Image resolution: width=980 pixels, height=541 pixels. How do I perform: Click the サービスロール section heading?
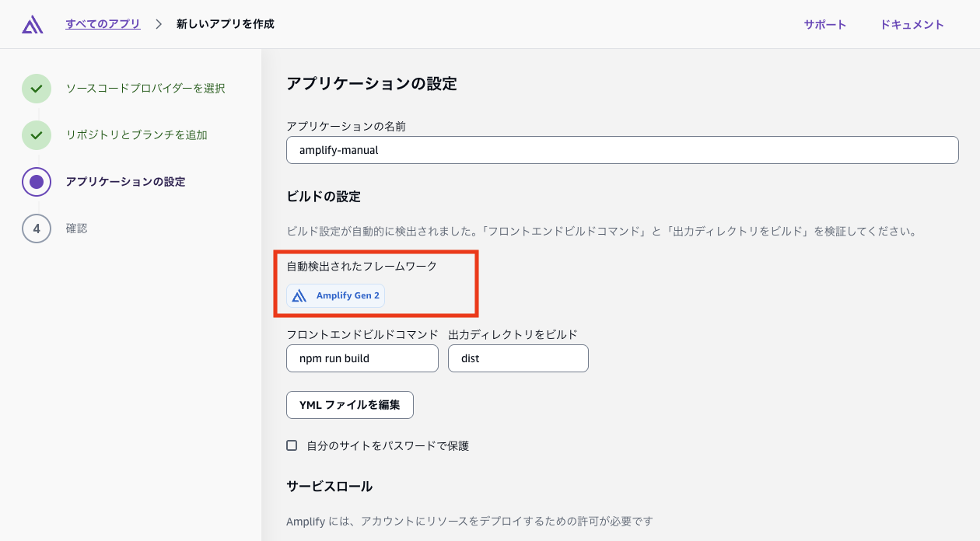tap(330, 487)
